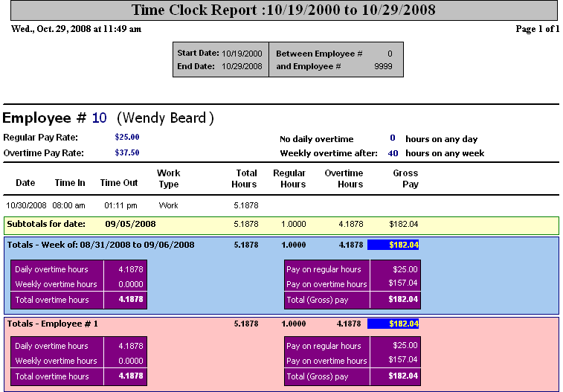Image resolution: width=563 pixels, height=392 pixels.
Task: Click 'Between Employee #' value 0
Action: coord(390,54)
